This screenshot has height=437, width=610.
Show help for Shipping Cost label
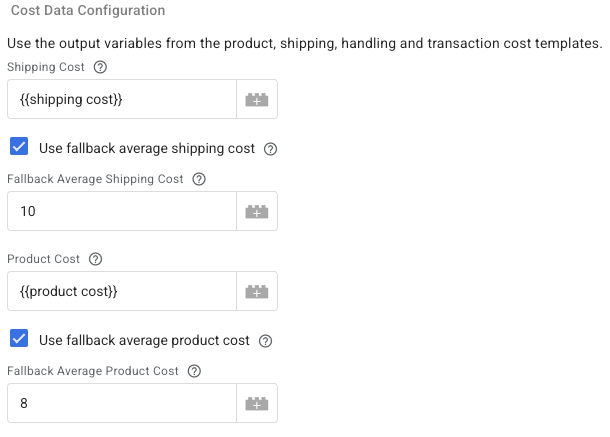coord(100,67)
